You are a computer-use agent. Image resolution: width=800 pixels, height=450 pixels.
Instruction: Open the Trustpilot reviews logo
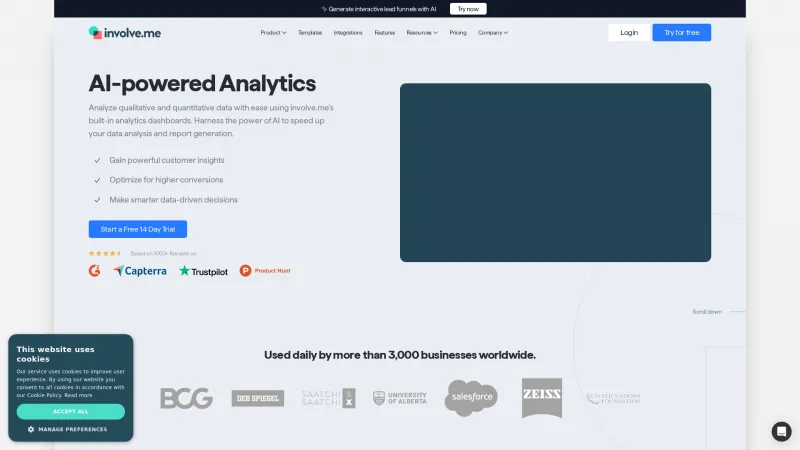203,271
